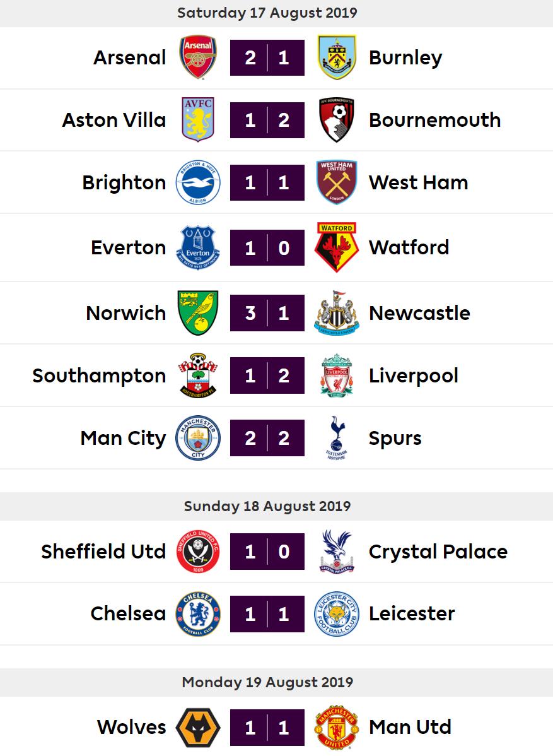The width and height of the screenshot is (553, 756).
Task: Click the Arsenal club crest
Action: [x=197, y=57]
